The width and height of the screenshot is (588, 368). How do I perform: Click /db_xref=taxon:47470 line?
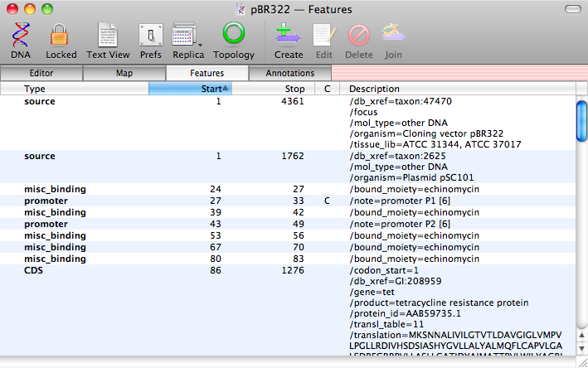pyautogui.click(x=401, y=101)
